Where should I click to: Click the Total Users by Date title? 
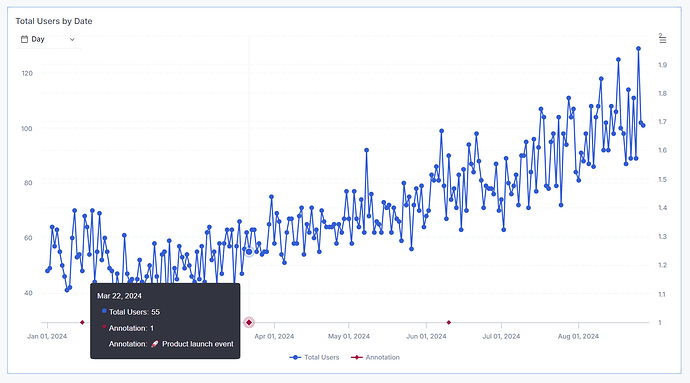(x=54, y=21)
